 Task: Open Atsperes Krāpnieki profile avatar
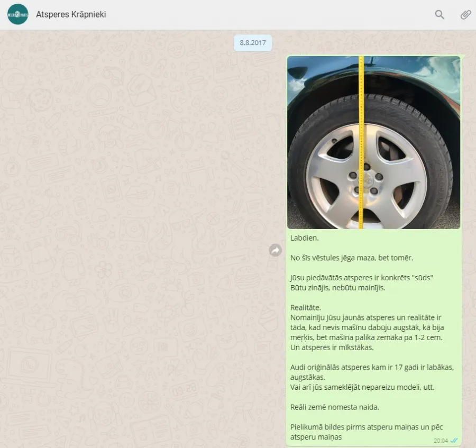point(18,14)
